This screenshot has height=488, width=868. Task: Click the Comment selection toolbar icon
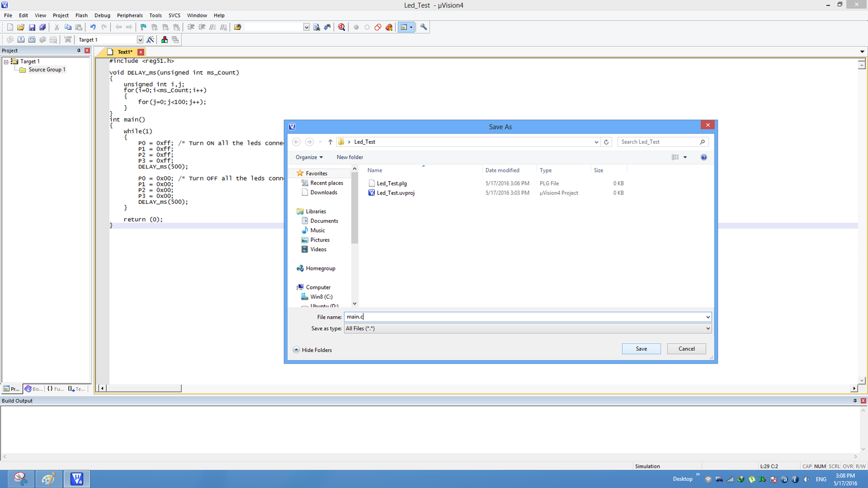[x=213, y=27]
